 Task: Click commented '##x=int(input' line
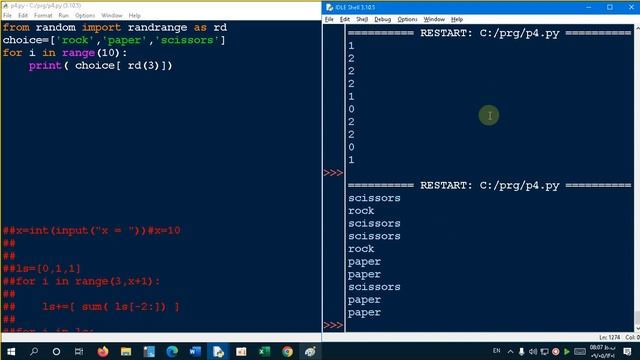pos(91,230)
